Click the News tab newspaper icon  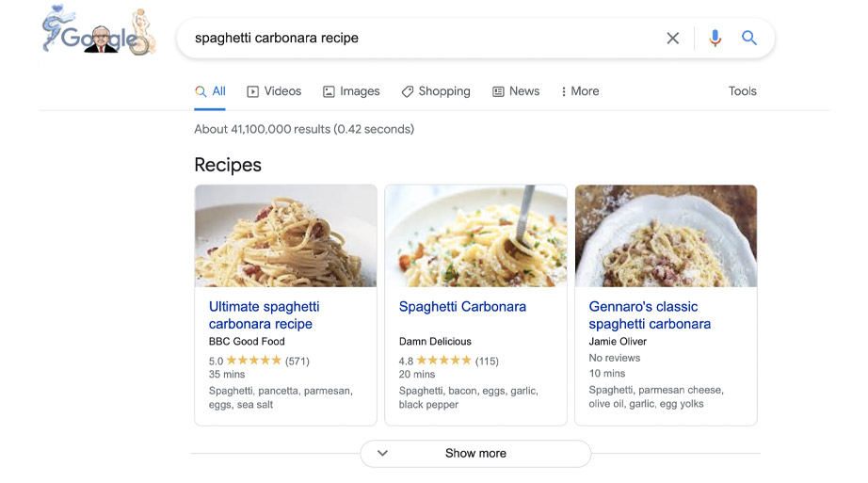coord(498,91)
